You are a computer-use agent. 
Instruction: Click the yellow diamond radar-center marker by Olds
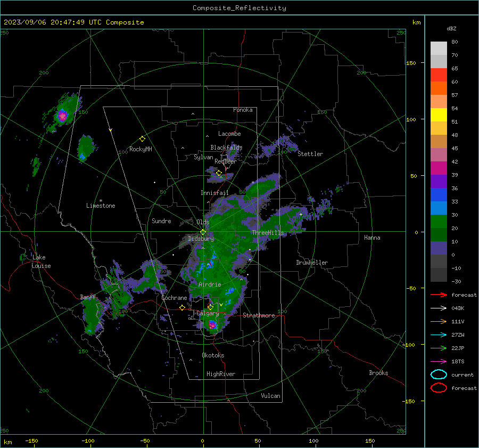tap(203, 232)
